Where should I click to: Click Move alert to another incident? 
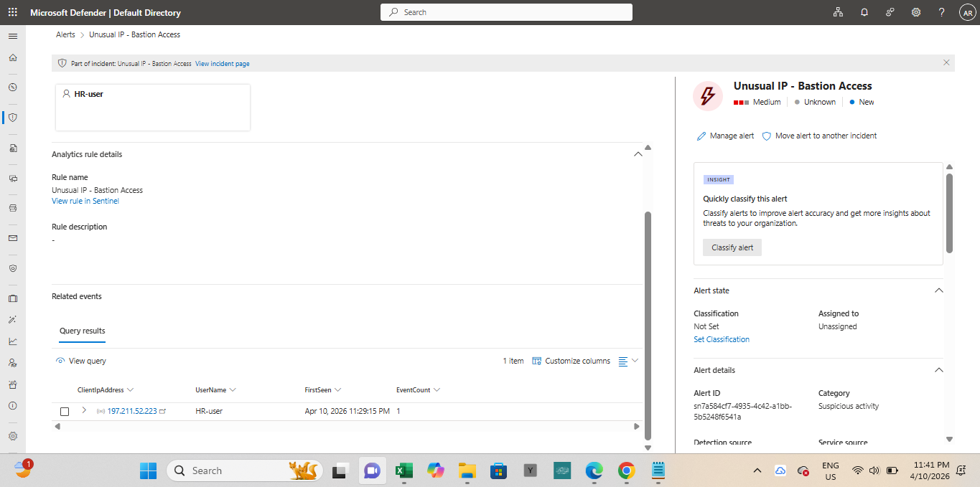point(819,136)
